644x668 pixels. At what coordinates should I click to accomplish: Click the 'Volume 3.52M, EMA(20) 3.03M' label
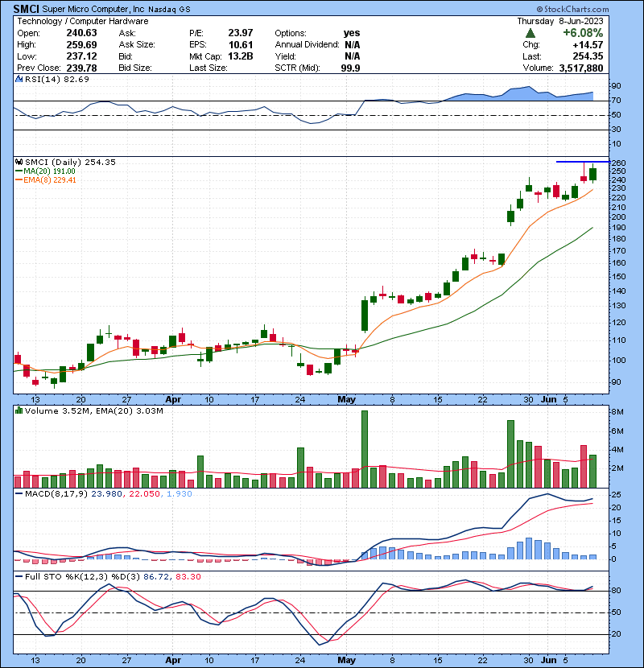[x=93, y=410]
